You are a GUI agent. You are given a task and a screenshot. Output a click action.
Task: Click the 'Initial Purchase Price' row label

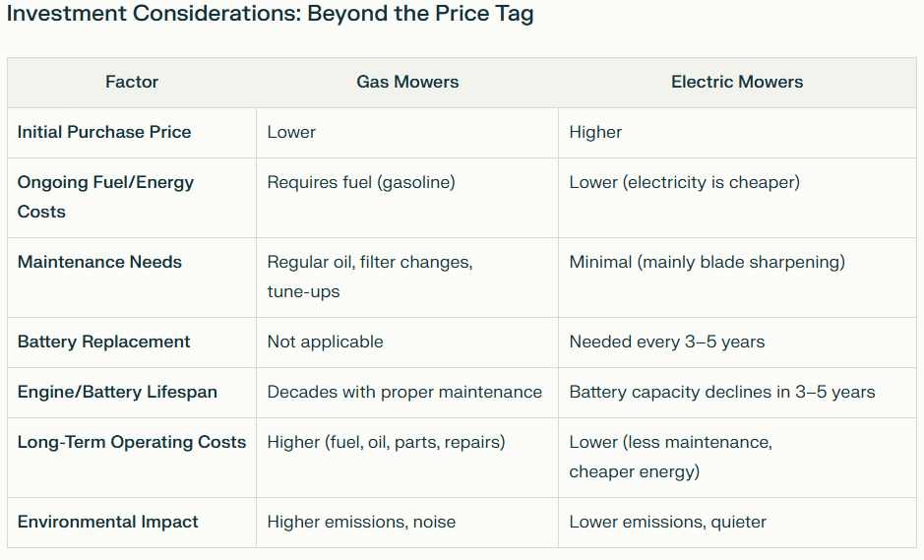104,132
